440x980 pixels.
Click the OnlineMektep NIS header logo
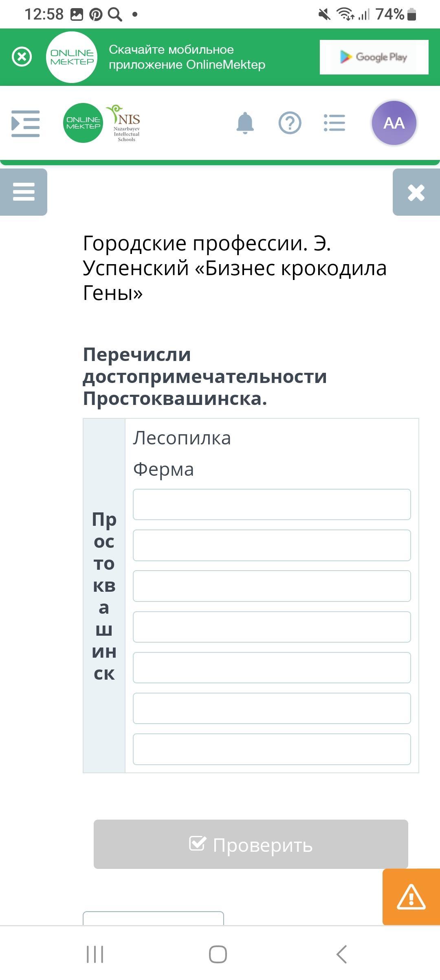coord(103,123)
